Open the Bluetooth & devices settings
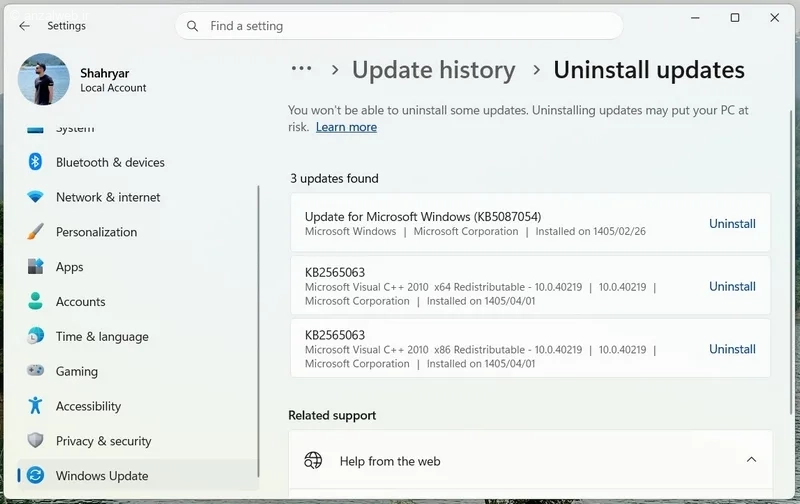Viewport: 800px width, 504px height. pos(138,162)
